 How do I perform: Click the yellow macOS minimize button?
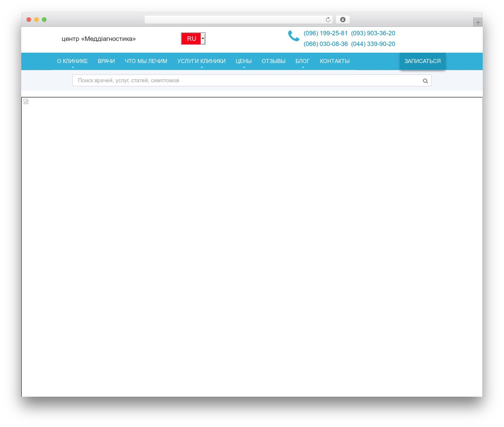click(36, 20)
